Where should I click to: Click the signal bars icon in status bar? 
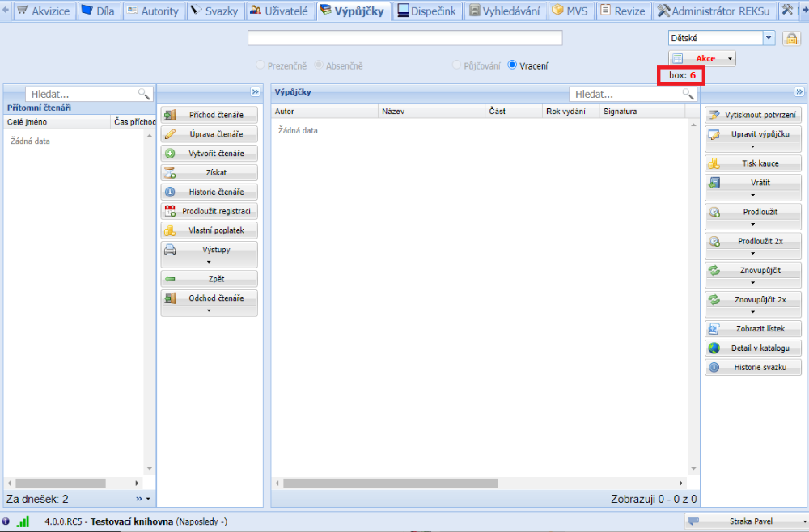click(23, 522)
